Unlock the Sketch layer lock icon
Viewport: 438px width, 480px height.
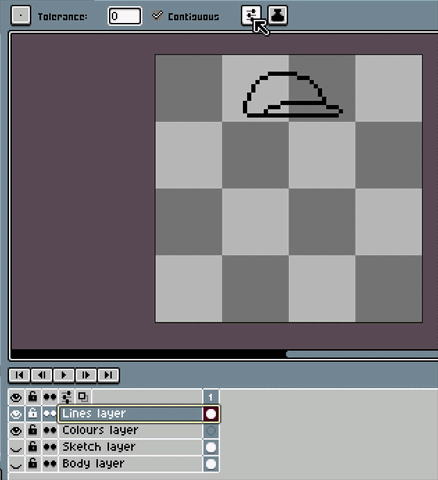pos(32,447)
